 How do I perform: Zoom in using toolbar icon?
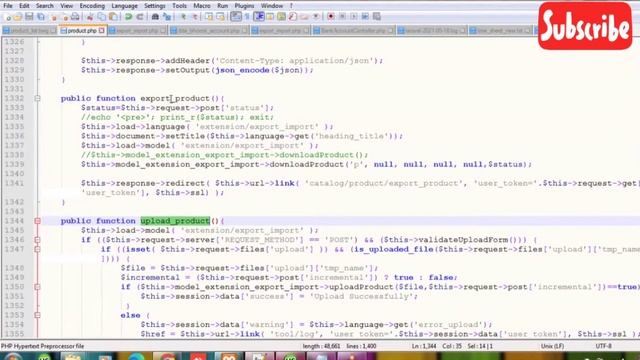pyautogui.click(x=183, y=17)
